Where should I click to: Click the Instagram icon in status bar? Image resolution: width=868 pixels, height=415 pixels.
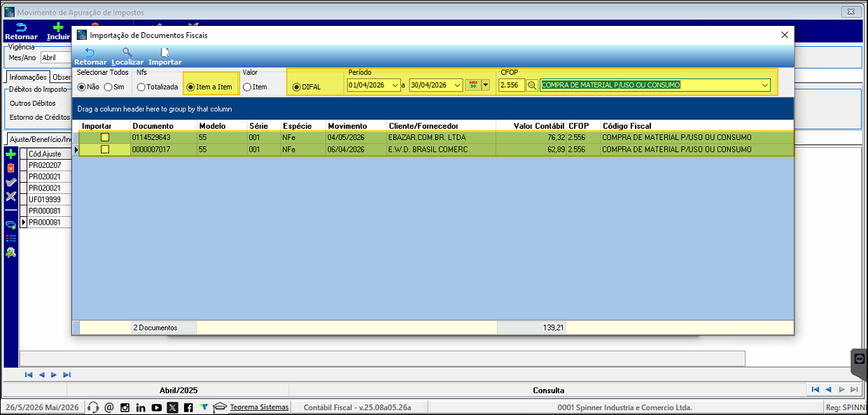tap(125, 407)
